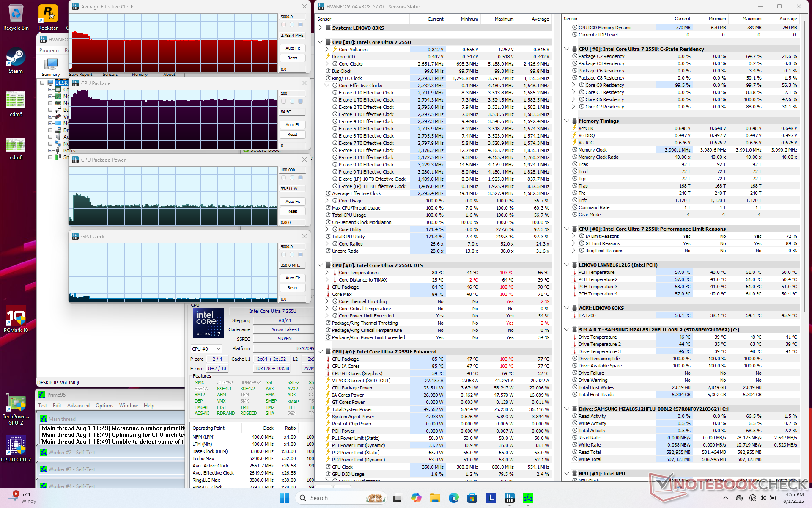The width and height of the screenshot is (812, 508).
Task: Pick the red color swatch in the Average Effective Clock graph
Action: click(283, 25)
